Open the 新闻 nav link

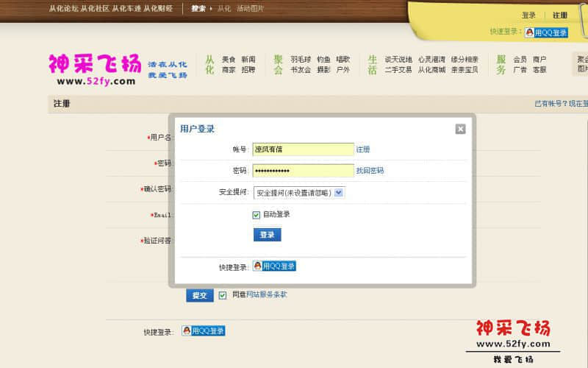click(248, 60)
